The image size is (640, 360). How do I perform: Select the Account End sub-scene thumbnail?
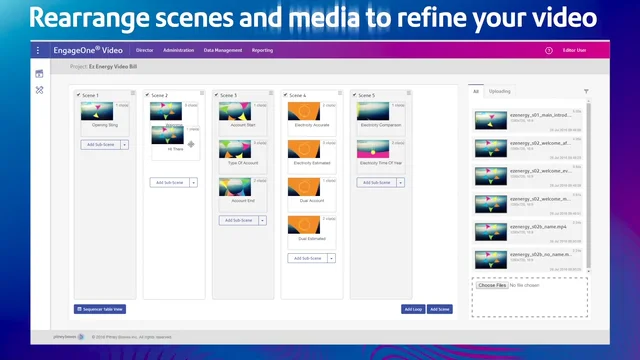point(235,187)
